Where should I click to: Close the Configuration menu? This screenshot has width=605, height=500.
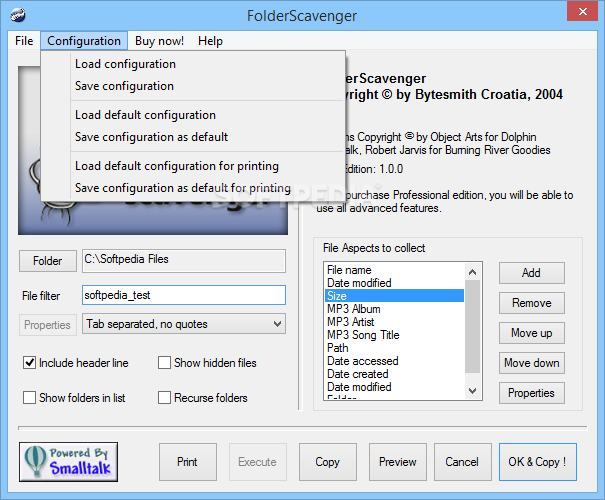click(x=84, y=41)
